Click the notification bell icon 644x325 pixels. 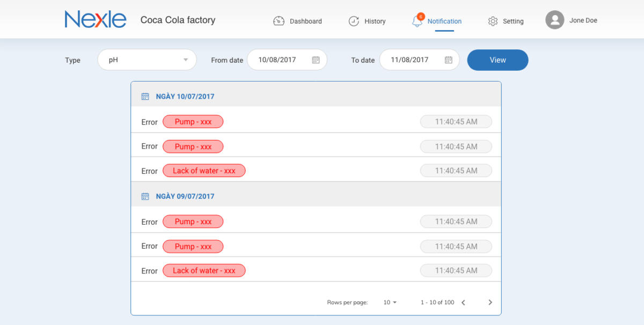coord(417,21)
